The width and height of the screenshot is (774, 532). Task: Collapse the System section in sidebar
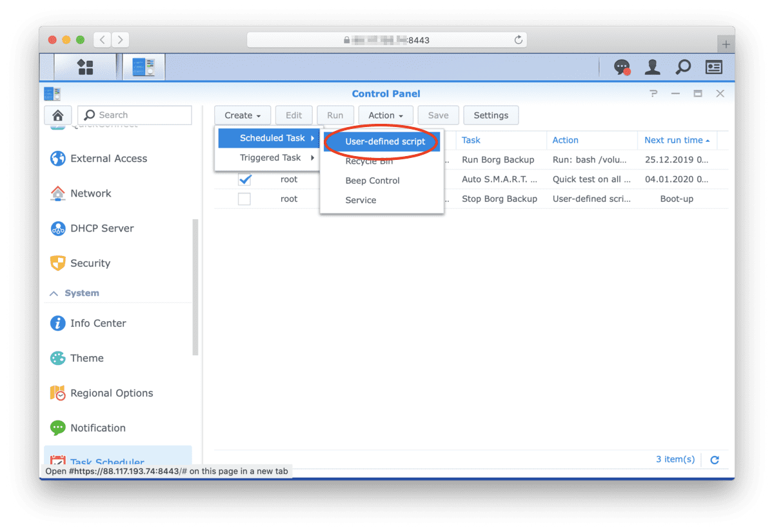coord(54,293)
